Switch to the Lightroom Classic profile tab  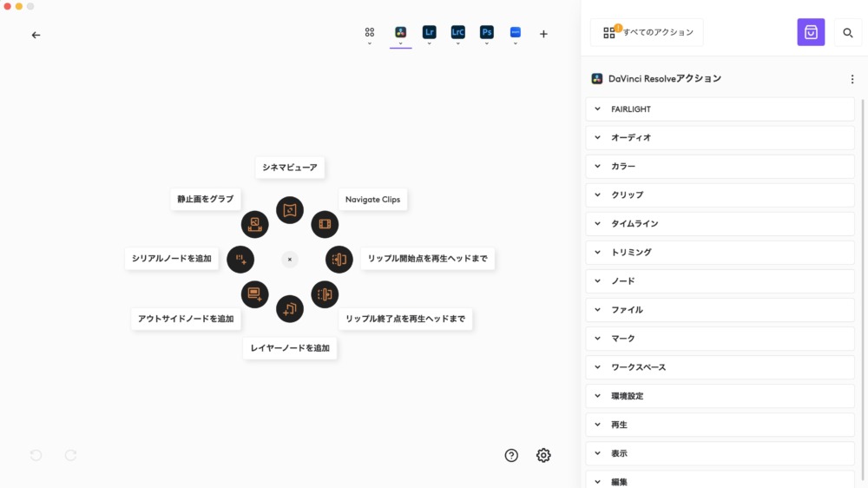[457, 32]
